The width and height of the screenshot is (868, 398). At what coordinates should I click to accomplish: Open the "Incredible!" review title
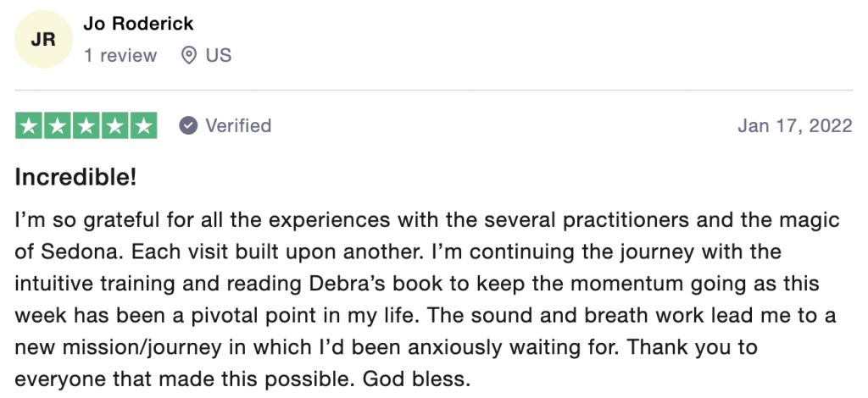click(76, 178)
